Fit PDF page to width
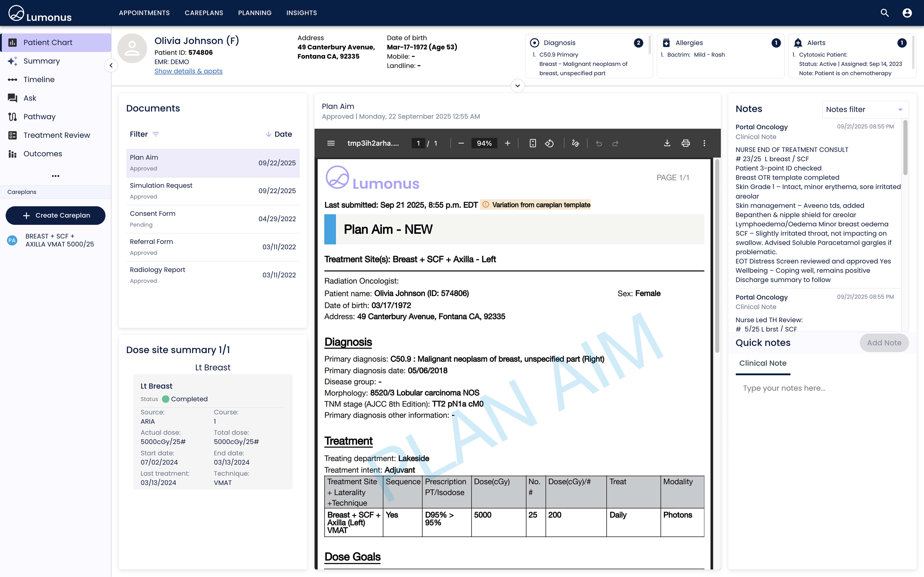Screen dimensions: 924x577 [533, 143]
